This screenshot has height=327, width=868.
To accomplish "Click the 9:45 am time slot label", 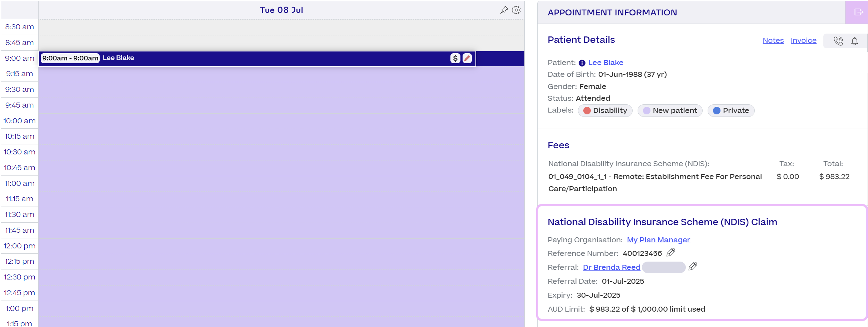I will click(x=20, y=105).
